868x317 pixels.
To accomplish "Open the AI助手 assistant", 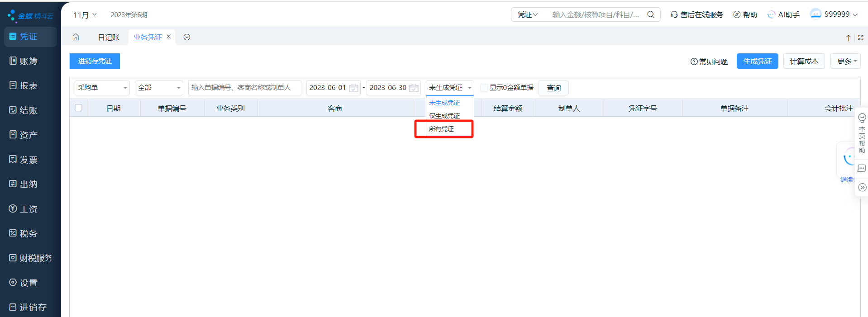I will [x=783, y=14].
